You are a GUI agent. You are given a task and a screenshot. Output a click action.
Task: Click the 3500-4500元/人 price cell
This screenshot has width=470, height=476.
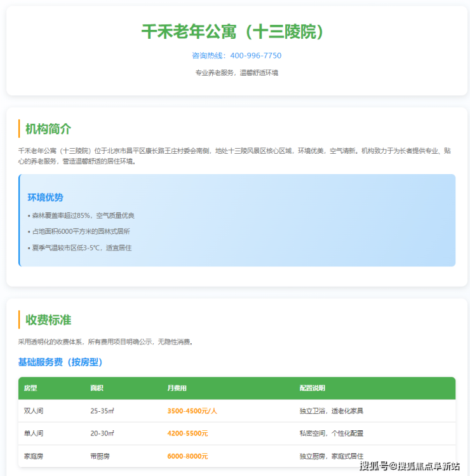point(192,411)
